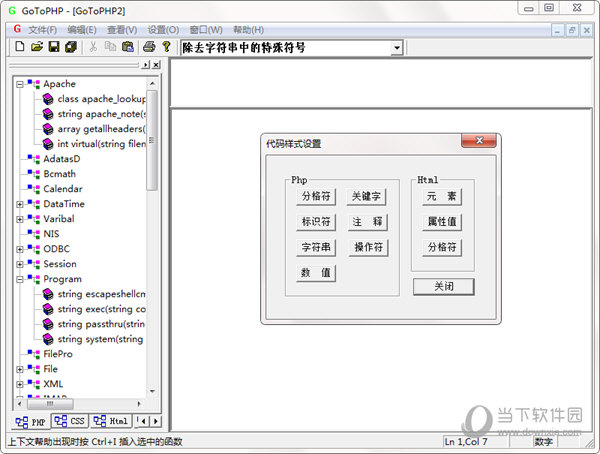Click the Print toolbar icon
Image resolution: width=600 pixels, height=454 pixels.
149,47
